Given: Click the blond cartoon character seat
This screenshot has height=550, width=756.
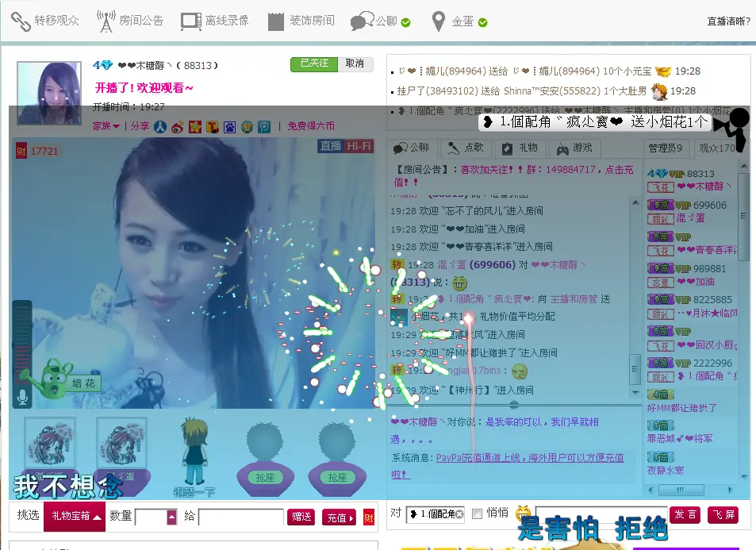Looking at the screenshot, I should click(195, 451).
